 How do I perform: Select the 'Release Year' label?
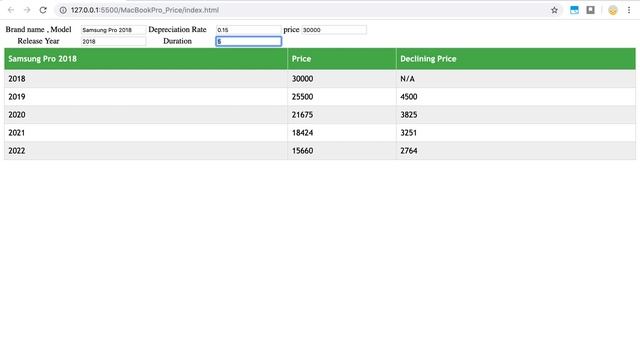coord(38,41)
